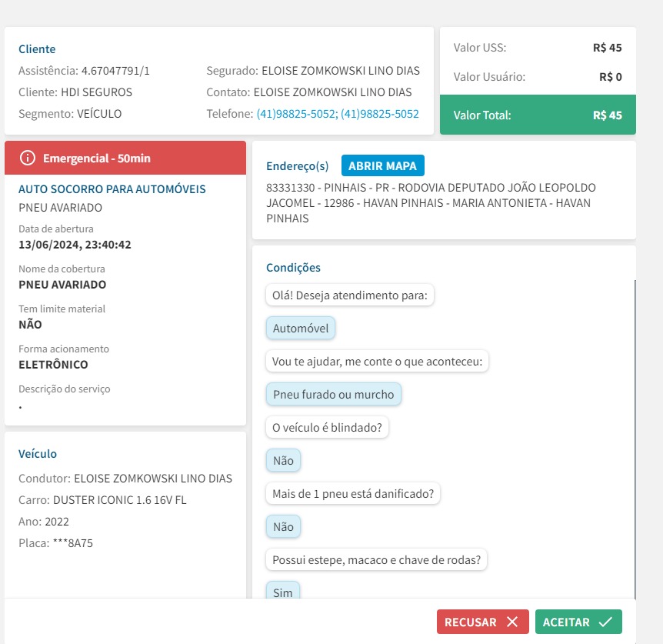Click 'Não' under the blindado question

283,461
